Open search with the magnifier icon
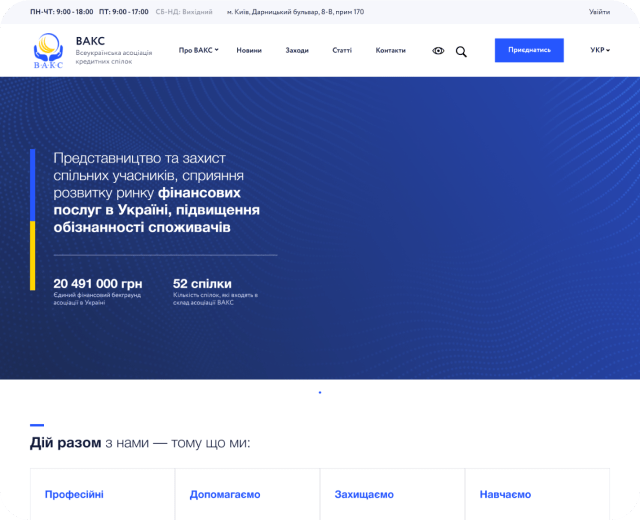This screenshot has width=640, height=520. [461, 51]
